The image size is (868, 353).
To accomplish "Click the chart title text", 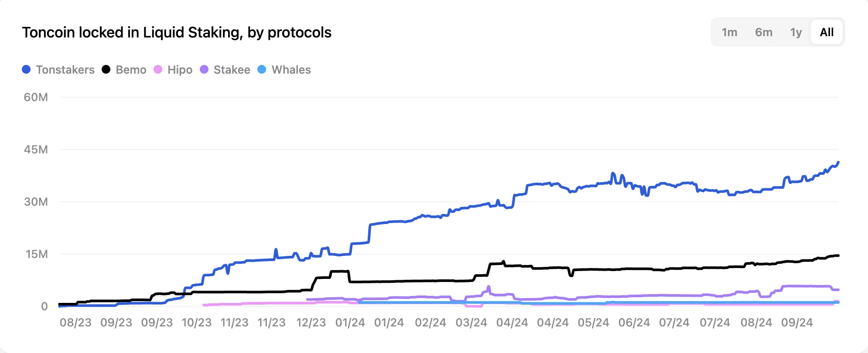I will tap(177, 31).
